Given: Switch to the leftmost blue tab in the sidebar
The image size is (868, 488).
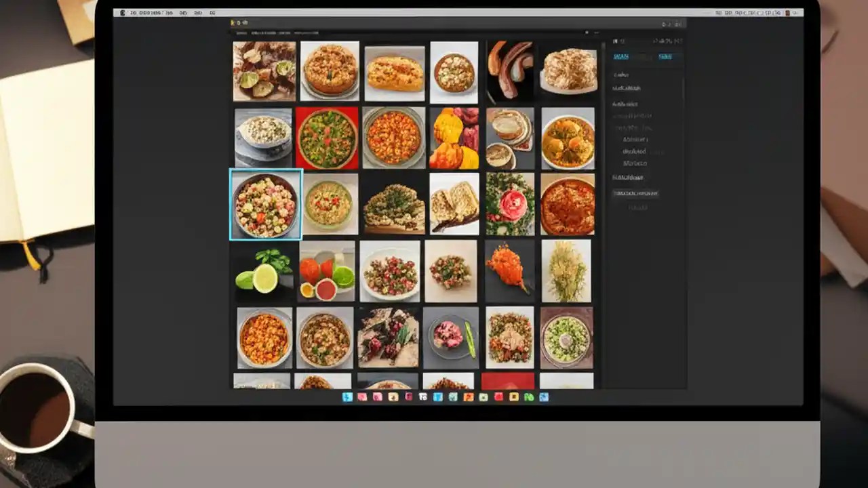Looking at the screenshot, I should point(620,57).
